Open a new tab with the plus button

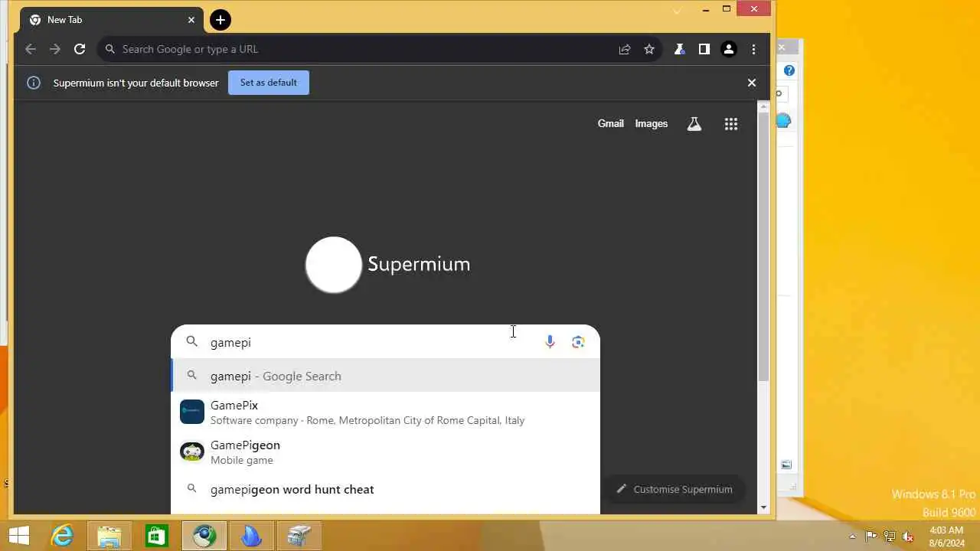pyautogui.click(x=220, y=20)
